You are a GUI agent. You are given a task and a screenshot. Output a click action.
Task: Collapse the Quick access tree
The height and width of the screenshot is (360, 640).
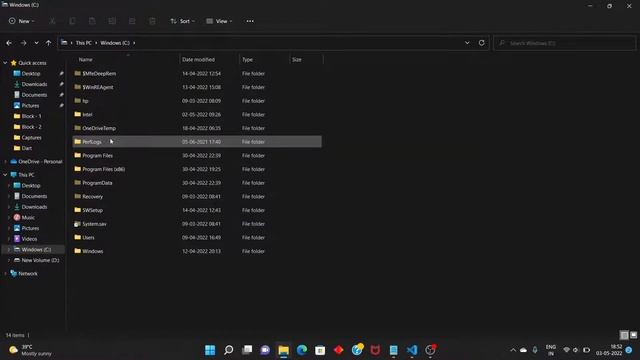tap(5, 63)
